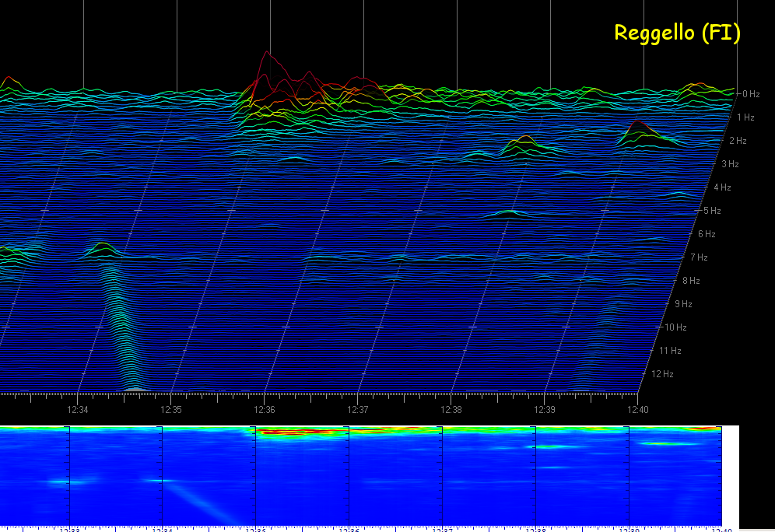This screenshot has width=775, height=532.
Task: Click the Reggello (FI) station title
Action: [x=676, y=33]
